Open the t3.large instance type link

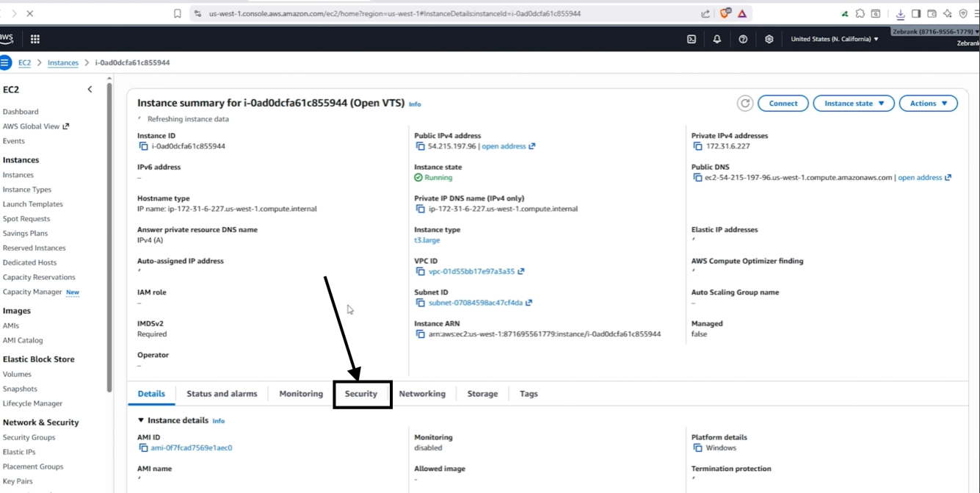click(427, 240)
